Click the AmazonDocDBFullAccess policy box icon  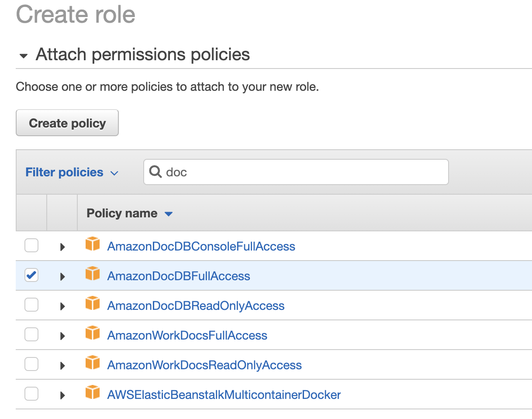tap(93, 274)
